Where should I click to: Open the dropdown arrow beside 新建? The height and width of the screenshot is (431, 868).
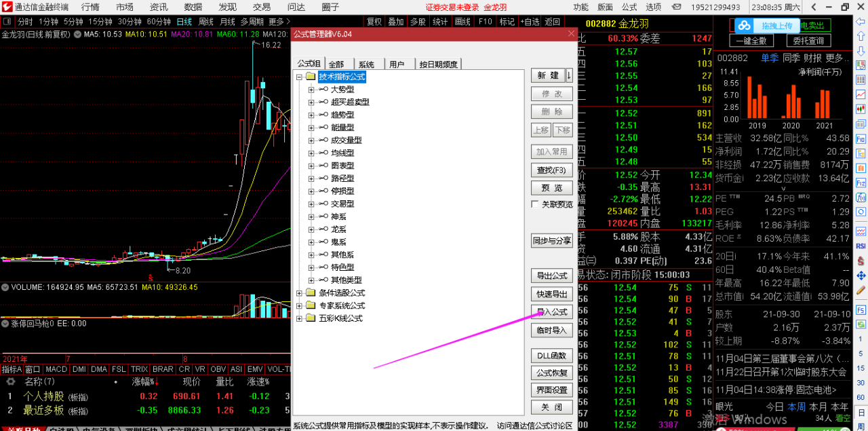pos(570,75)
